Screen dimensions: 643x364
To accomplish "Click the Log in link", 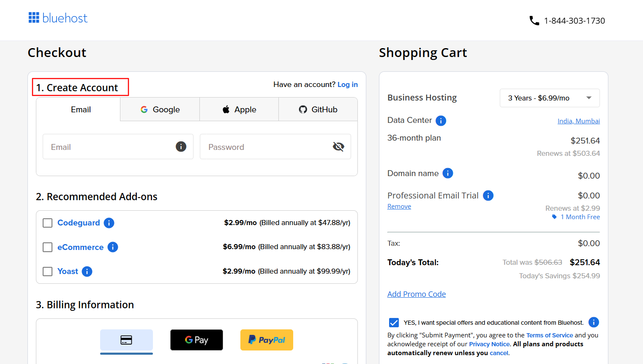I will point(348,84).
